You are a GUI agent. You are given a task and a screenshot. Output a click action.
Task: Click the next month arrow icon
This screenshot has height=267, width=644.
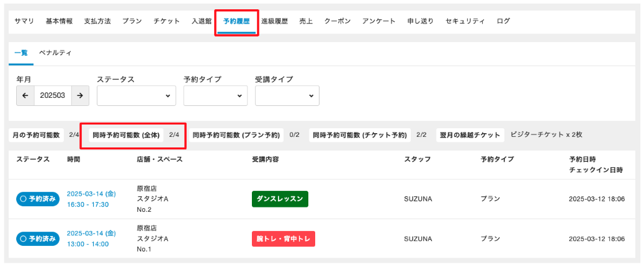tap(80, 96)
